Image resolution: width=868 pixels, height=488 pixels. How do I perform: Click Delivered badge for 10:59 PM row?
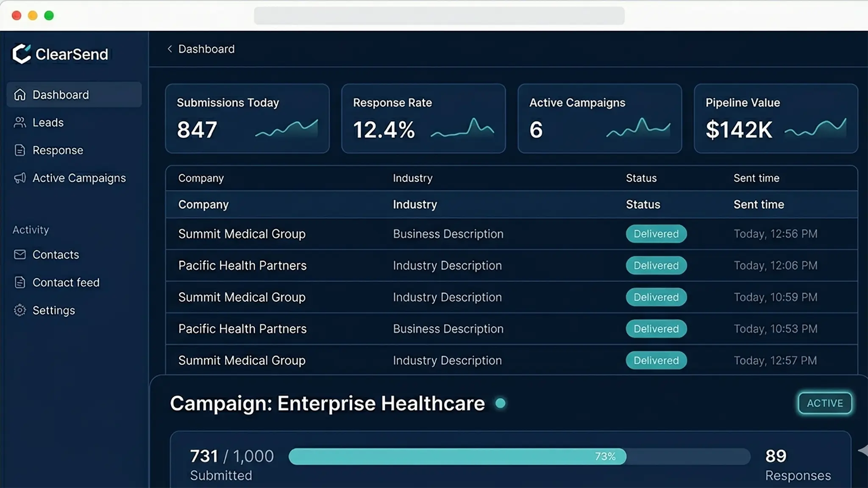[656, 297]
